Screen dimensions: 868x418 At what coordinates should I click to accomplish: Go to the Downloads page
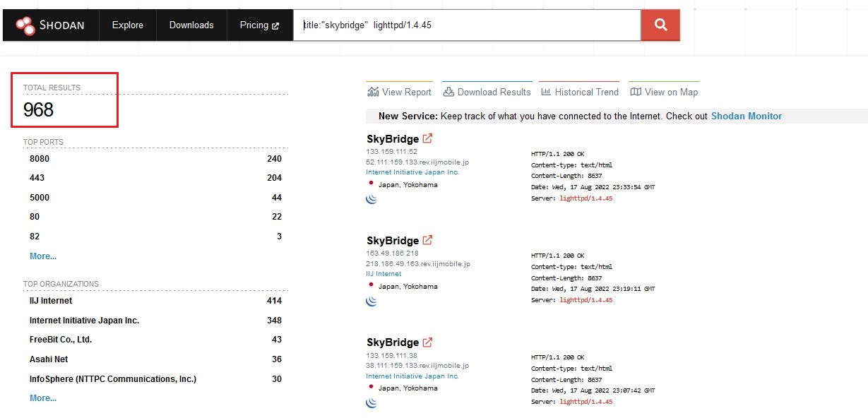(191, 25)
